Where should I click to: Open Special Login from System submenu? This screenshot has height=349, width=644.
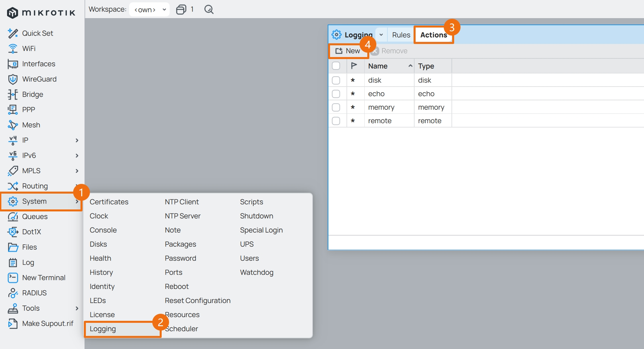coord(261,230)
